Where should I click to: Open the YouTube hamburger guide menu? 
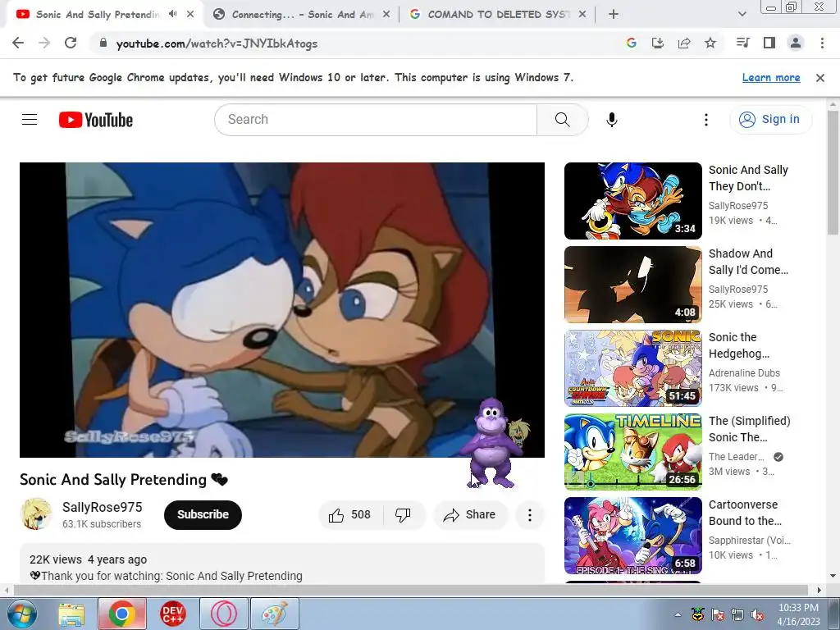pos(30,120)
